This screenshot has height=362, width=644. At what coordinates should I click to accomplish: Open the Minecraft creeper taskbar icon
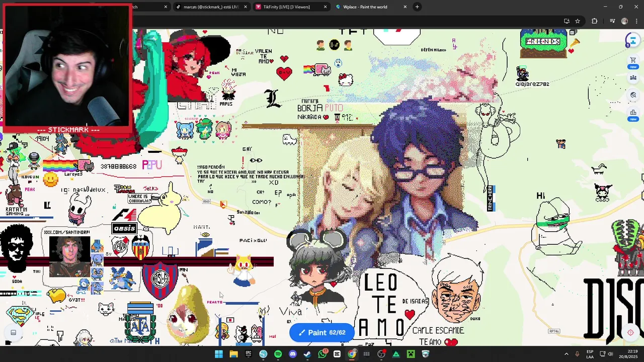point(411,354)
